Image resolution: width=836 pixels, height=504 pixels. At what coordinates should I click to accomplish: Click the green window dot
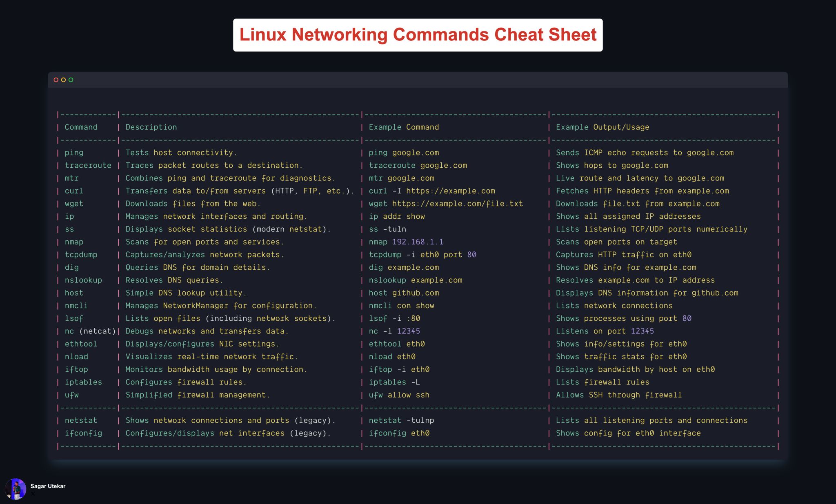71,80
